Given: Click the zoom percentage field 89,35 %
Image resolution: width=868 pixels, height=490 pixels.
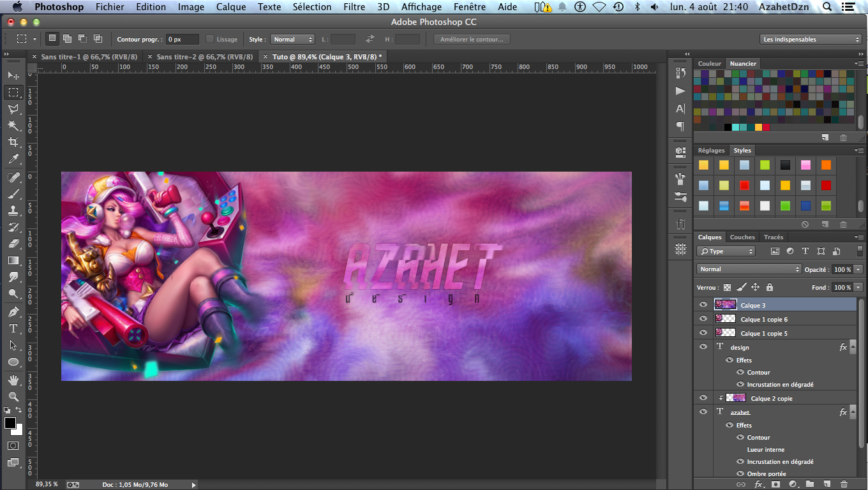Looking at the screenshot, I should (47, 484).
